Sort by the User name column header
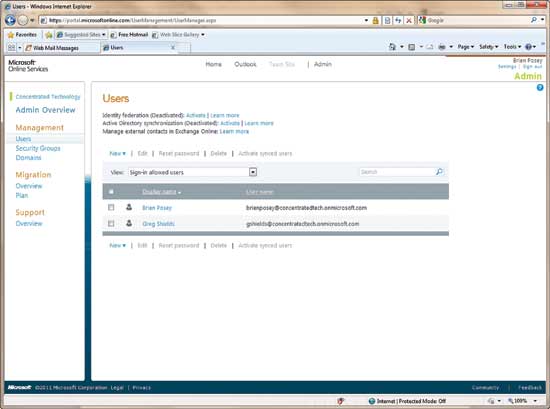 [259, 192]
